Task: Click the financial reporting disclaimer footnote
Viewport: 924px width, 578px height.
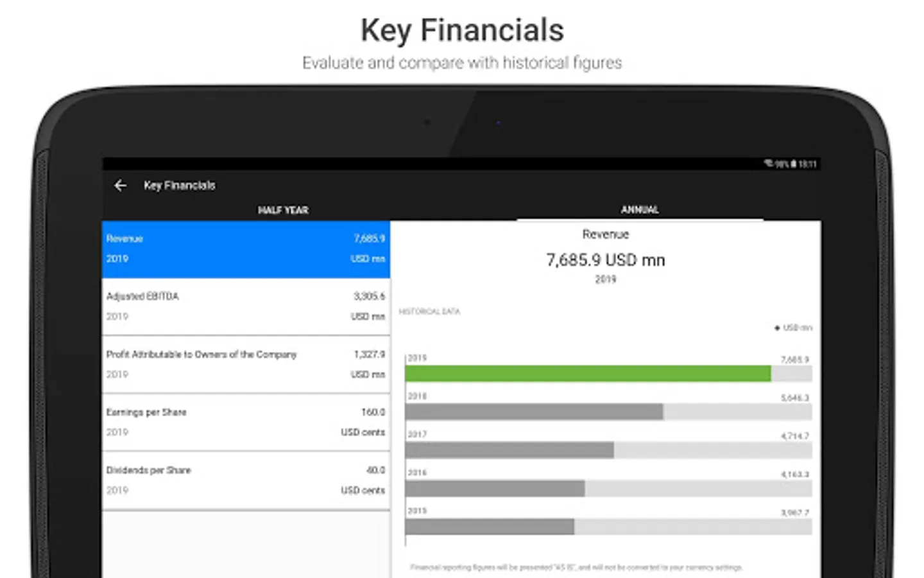Action: point(576,568)
